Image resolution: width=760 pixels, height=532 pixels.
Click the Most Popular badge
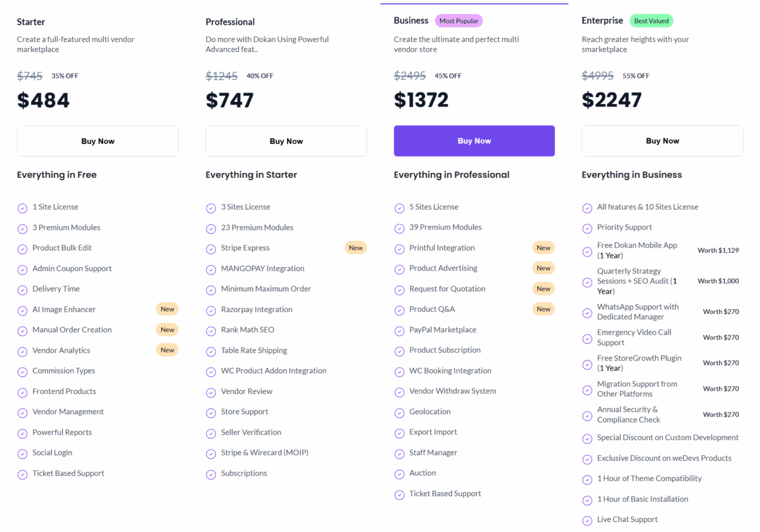click(x=459, y=21)
